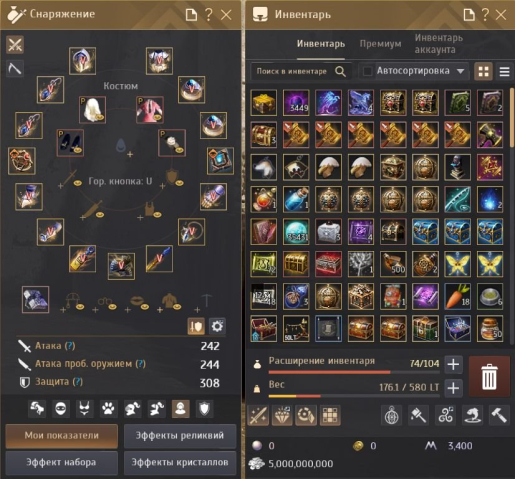515x479 pixels.
Task: Expand the Автосортировка dropdown arrow
Action: [x=460, y=71]
